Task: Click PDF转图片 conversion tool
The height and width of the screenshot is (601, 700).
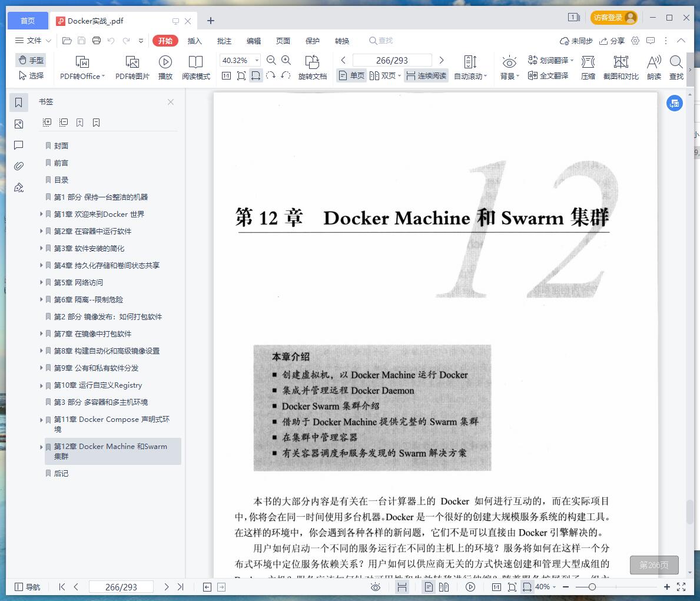Action: point(132,68)
